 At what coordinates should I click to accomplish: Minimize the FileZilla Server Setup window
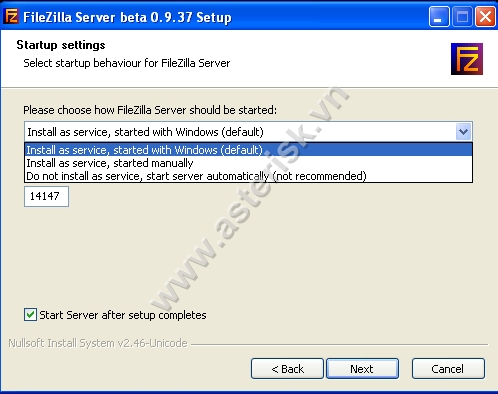(439, 16)
